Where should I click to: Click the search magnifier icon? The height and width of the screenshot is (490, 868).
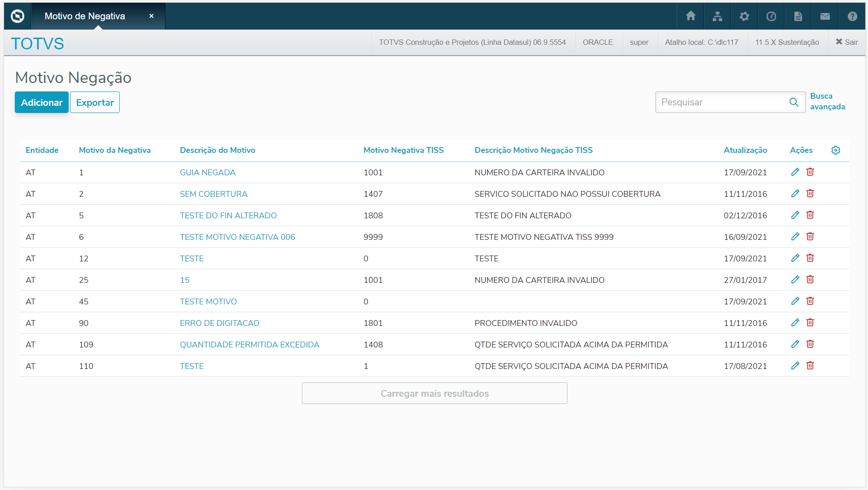click(794, 102)
